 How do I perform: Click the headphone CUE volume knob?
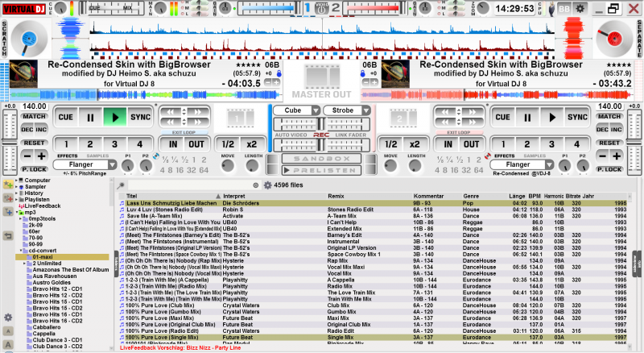(60, 8)
